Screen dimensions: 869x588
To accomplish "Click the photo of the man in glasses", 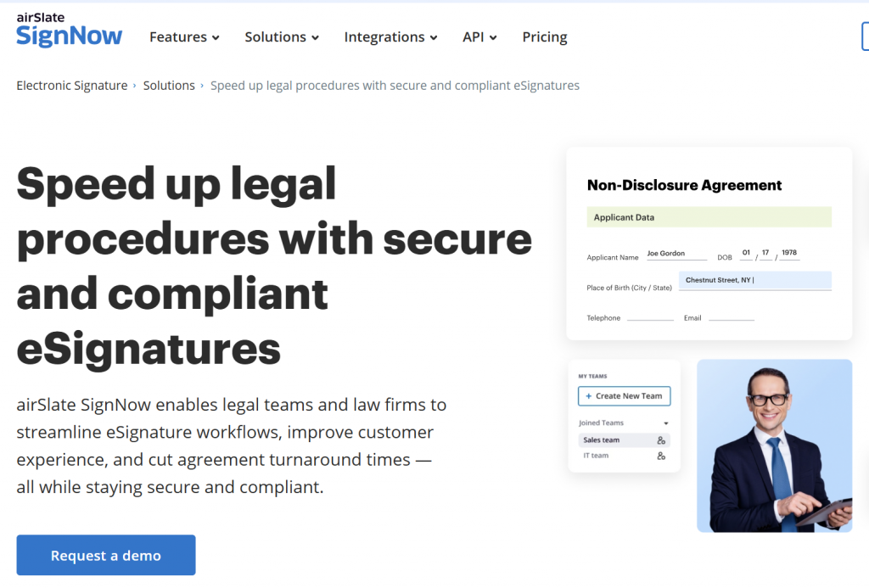I will tap(774, 445).
